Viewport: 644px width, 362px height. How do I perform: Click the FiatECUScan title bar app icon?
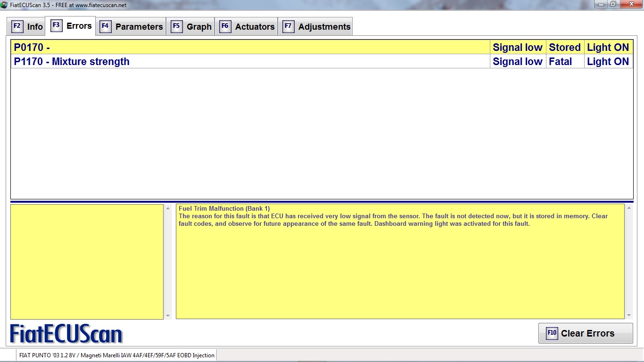point(4,5)
